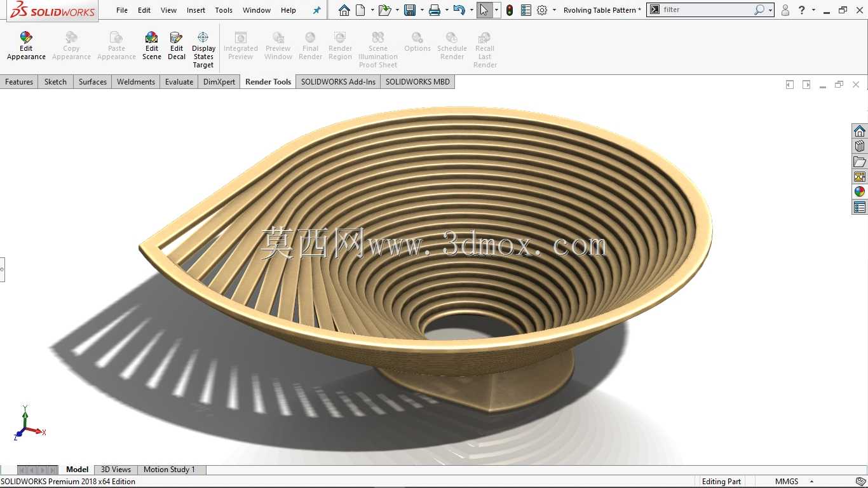This screenshot has height=488, width=868.
Task: Open the Help question mark
Action: point(802,10)
